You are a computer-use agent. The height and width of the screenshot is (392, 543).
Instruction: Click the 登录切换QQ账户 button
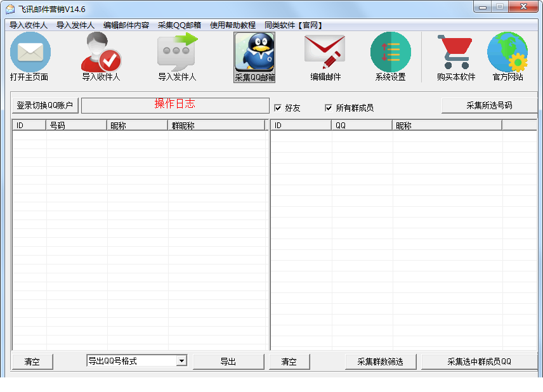(x=45, y=105)
